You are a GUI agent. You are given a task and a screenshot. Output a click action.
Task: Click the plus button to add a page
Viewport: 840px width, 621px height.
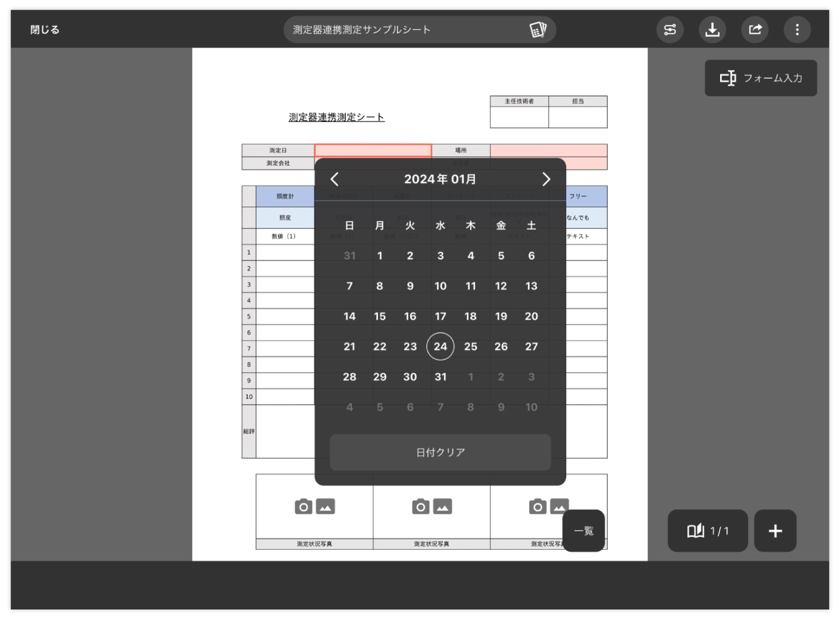point(775,531)
